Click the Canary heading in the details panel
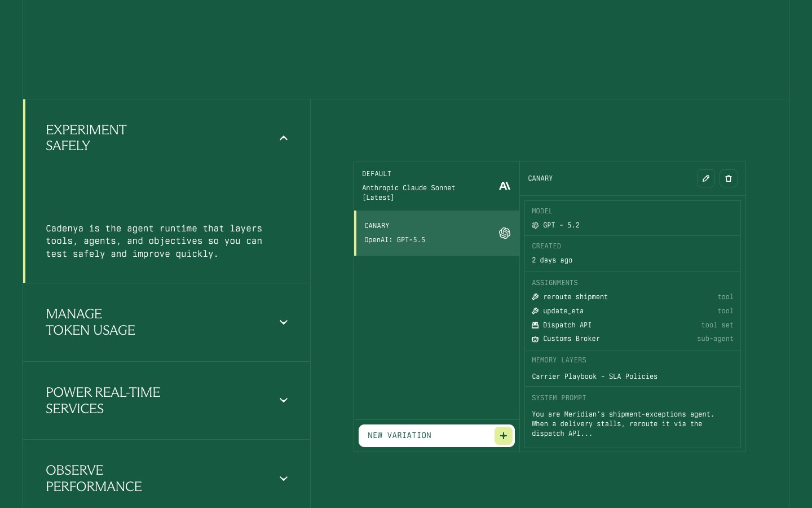 (x=540, y=178)
